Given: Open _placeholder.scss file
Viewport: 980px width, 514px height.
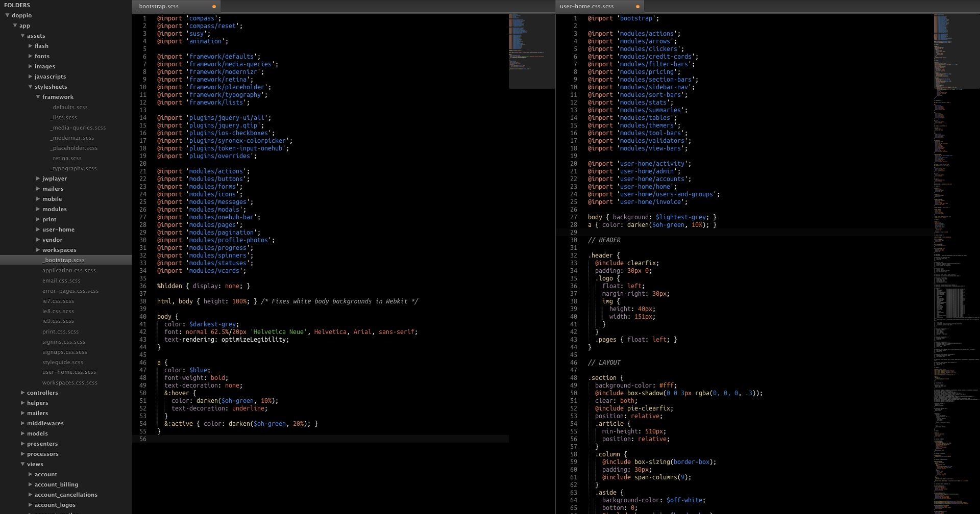Looking at the screenshot, I should click(x=74, y=148).
